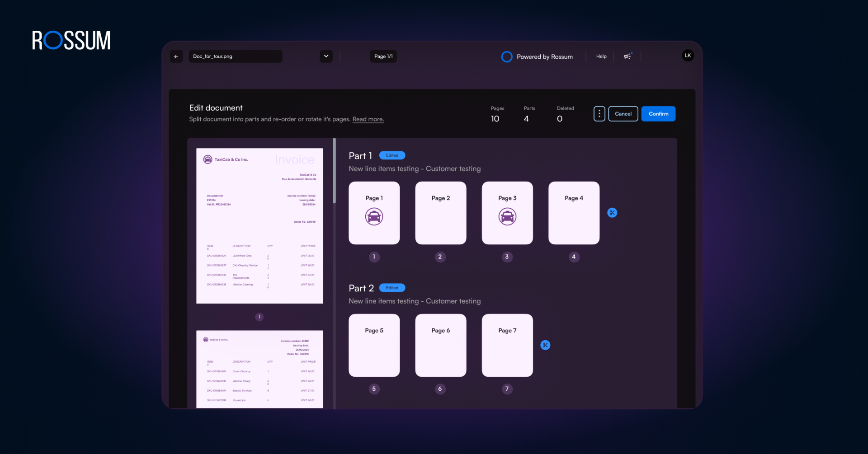The image size is (868, 454).
Task: Open the Read more link
Action: point(368,119)
